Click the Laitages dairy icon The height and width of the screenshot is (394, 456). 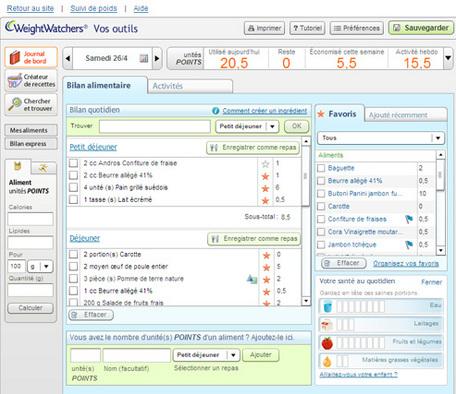click(327, 324)
